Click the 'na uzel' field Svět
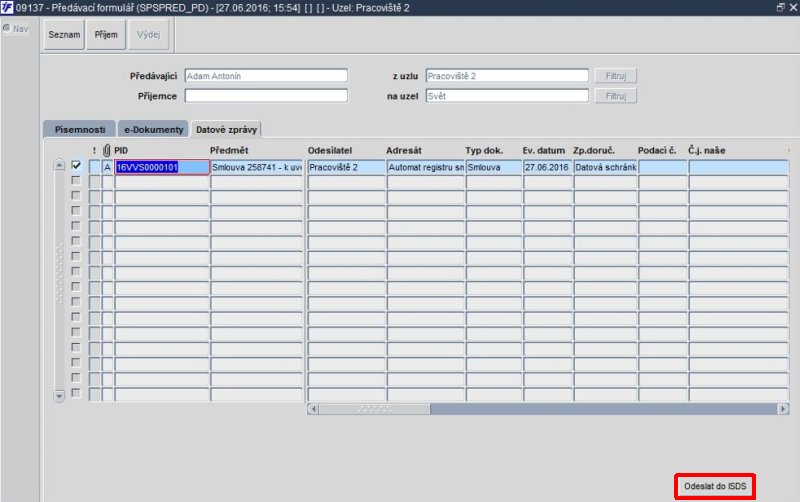The width and height of the screenshot is (800, 502). point(507,96)
